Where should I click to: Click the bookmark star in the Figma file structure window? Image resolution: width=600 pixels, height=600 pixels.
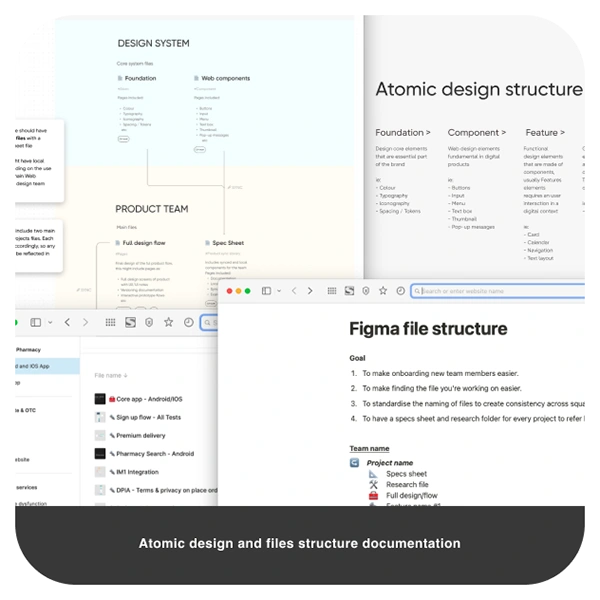pos(383,291)
